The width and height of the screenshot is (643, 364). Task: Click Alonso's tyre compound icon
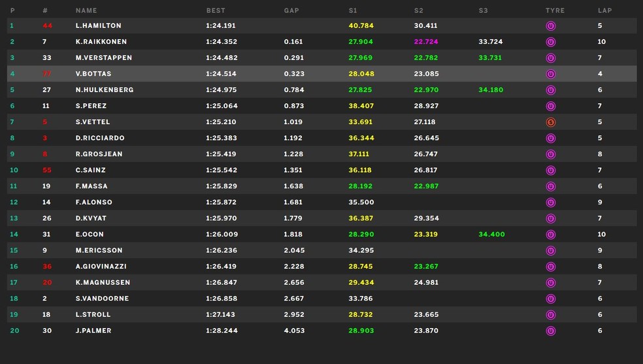tap(551, 203)
